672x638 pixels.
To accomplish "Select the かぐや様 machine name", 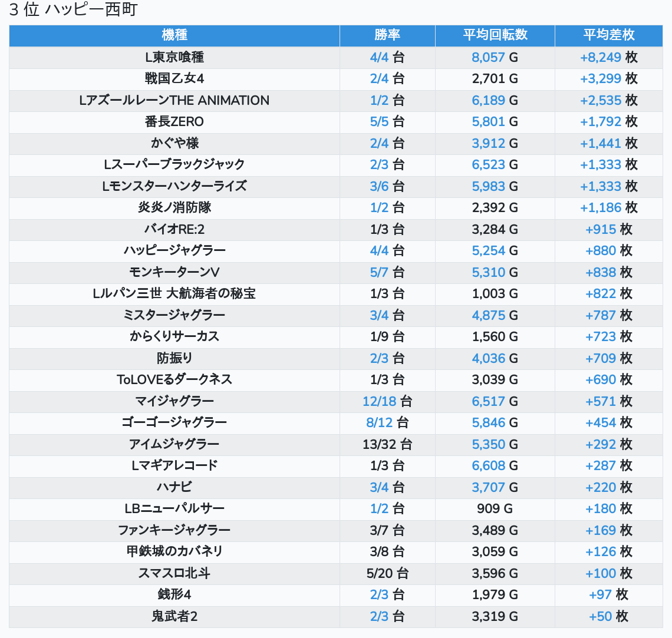I will point(174,143).
